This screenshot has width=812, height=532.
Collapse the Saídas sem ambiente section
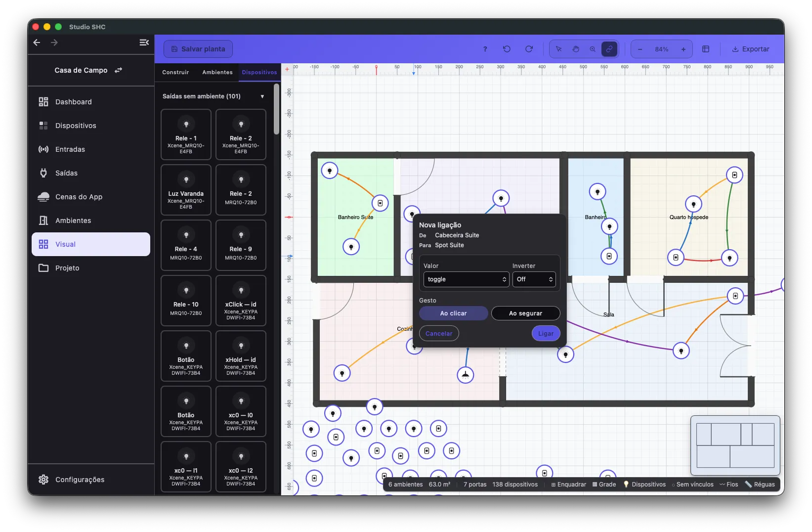[x=262, y=96]
